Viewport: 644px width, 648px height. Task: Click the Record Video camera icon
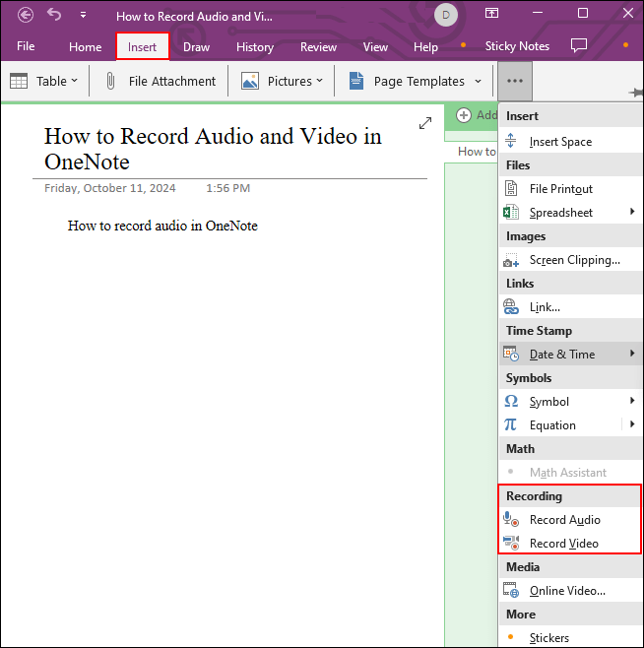(511, 543)
